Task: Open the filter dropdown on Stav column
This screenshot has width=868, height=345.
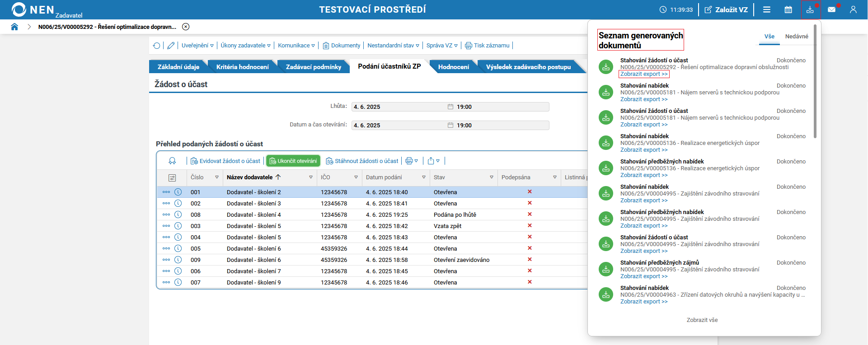Action: (492, 177)
